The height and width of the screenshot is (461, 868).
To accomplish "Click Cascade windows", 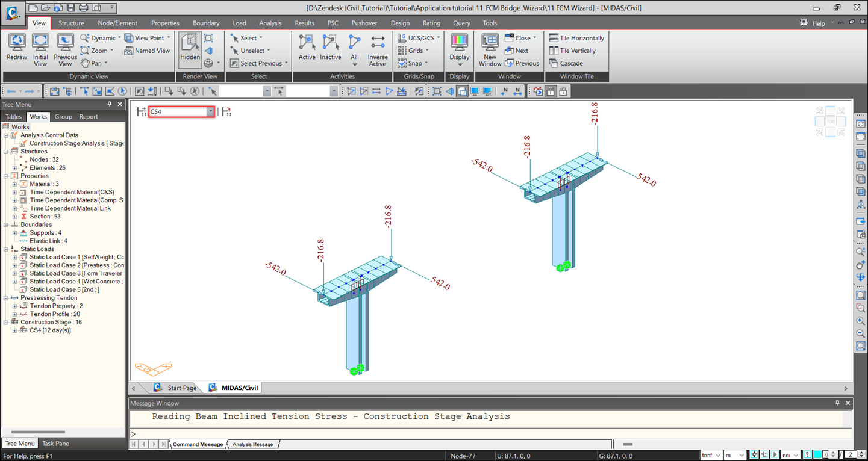I will coord(566,63).
